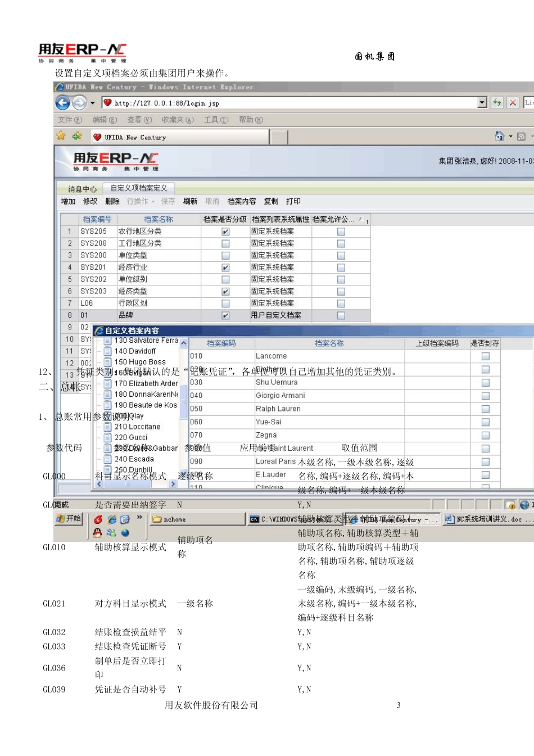The height and width of the screenshot is (756, 534).
Task: Launch Internet Explorer from the quick launch
Action: tap(112, 519)
